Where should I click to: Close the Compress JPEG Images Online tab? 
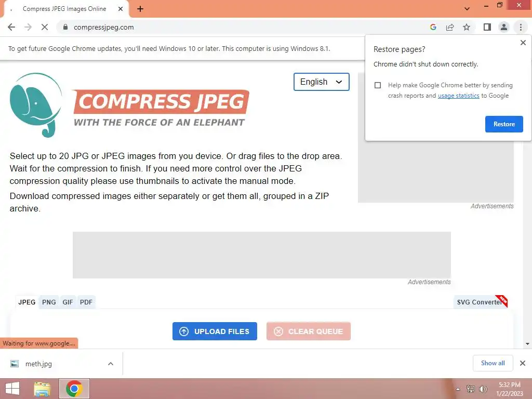pyautogui.click(x=121, y=9)
